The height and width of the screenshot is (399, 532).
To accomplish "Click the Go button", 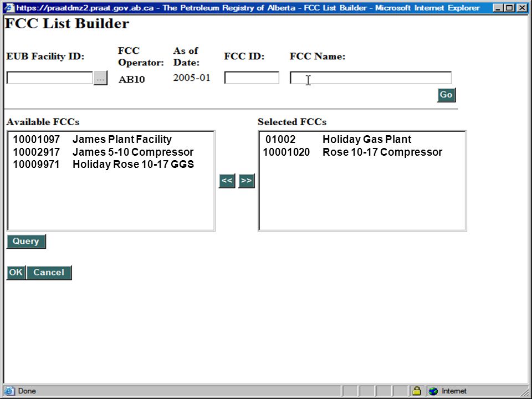I will (x=446, y=95).
